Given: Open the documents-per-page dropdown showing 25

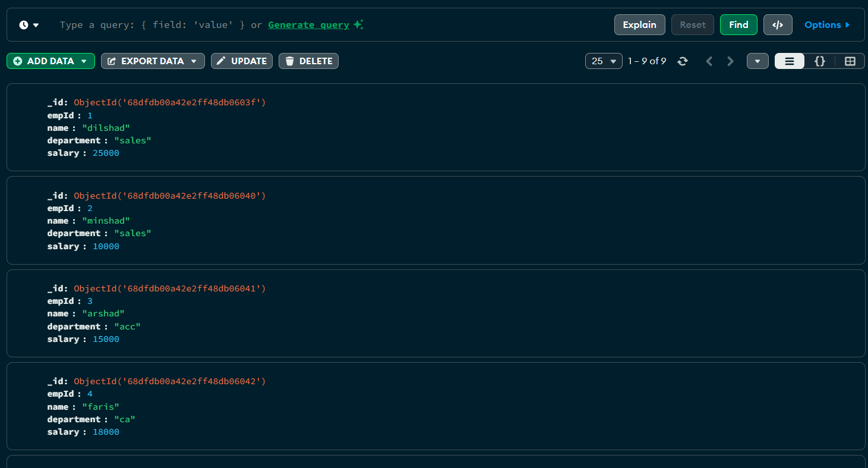Looking at the screenshot, I should [604, 61].
